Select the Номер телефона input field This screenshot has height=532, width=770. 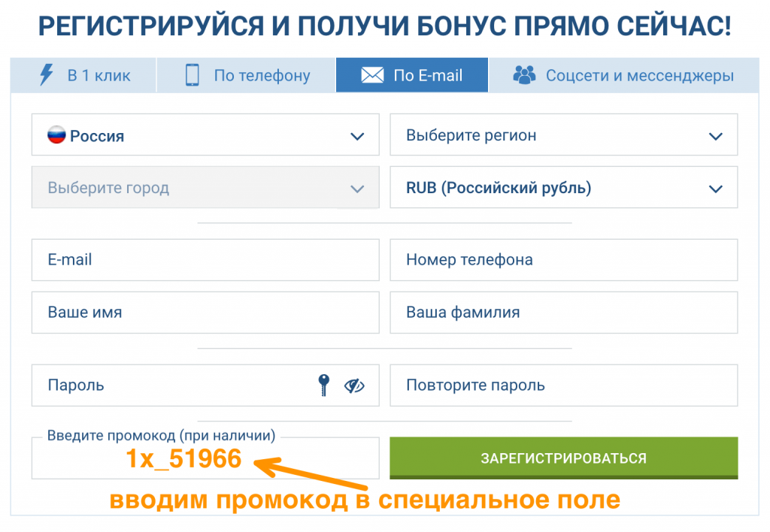pyautogui.click(x=562, y=260)
